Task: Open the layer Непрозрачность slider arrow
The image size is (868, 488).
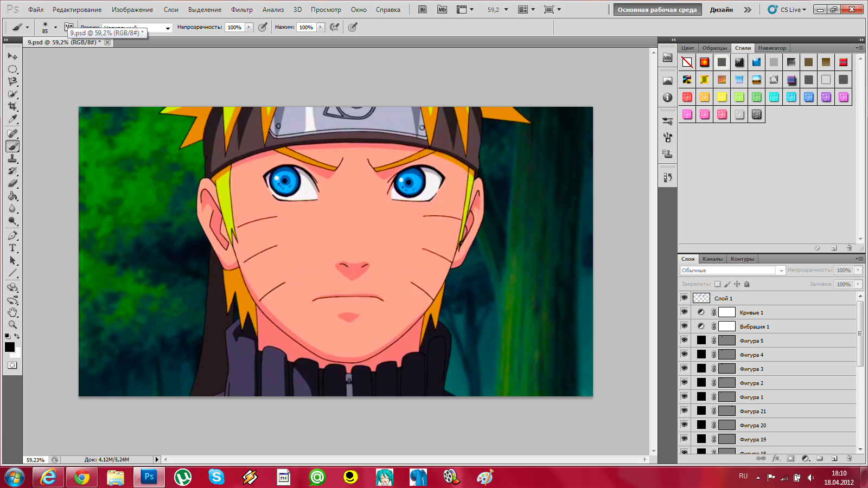Action: [x=858, y=270]
